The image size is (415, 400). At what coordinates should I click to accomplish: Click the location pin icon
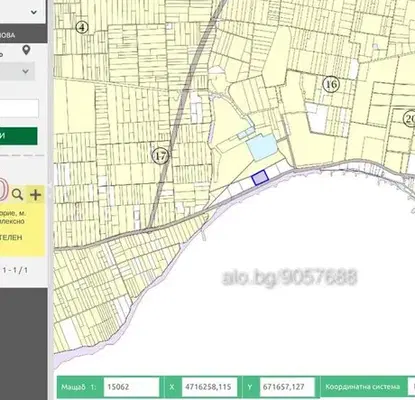(x=26, y=50)
